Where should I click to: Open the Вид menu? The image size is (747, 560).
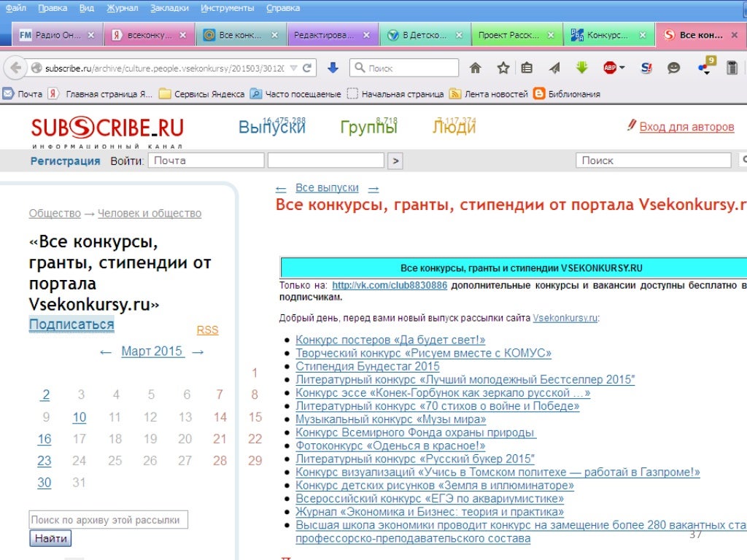click(x=86, y=8)
